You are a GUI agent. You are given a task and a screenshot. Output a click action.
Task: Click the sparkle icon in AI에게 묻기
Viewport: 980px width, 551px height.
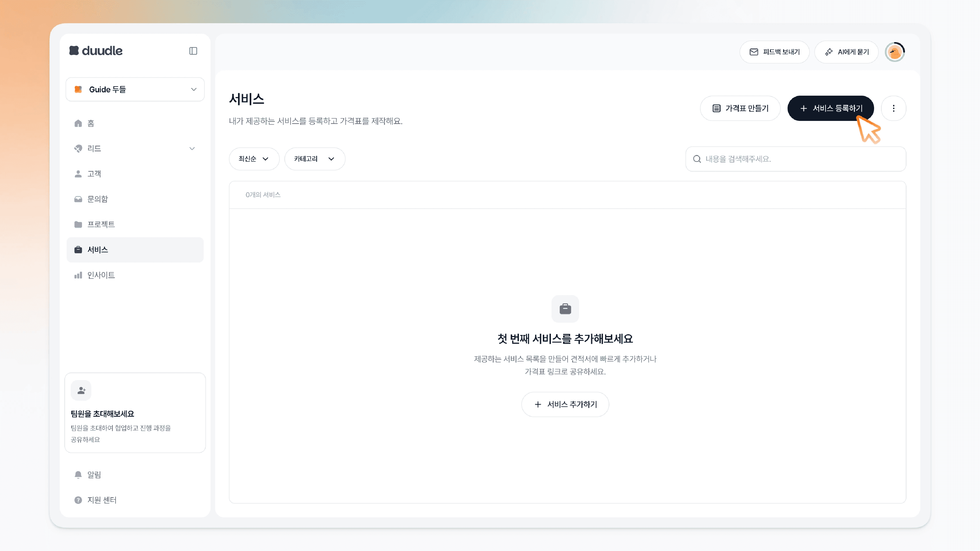[x=829, y=52]
